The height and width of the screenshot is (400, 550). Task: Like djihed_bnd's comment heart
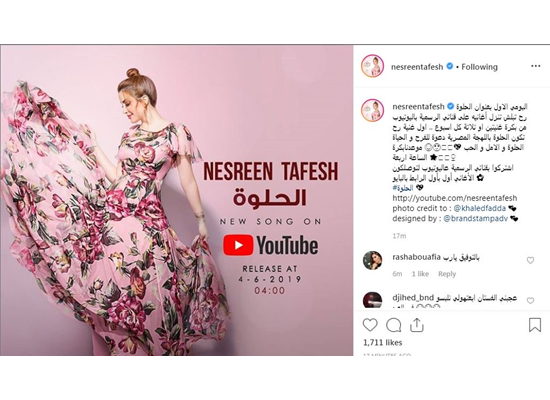pos(530,301)
